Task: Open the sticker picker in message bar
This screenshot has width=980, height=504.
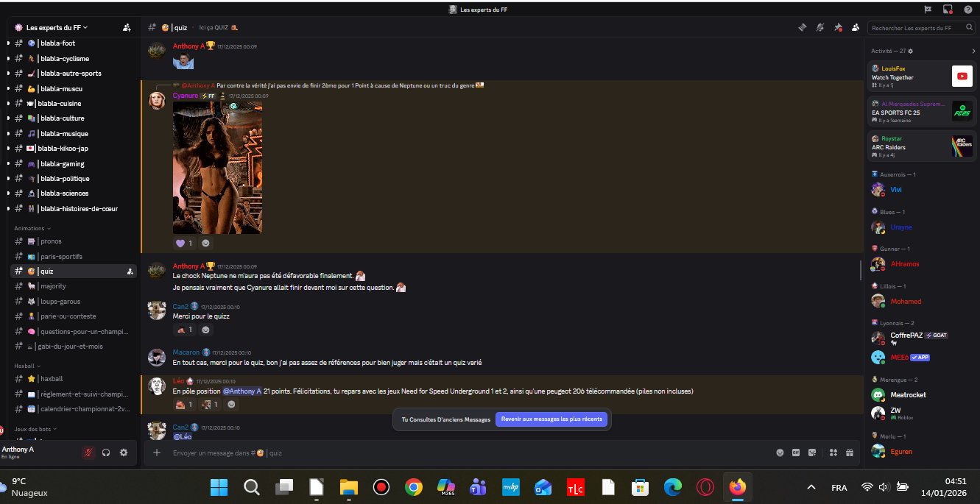Action: (812, 452)
